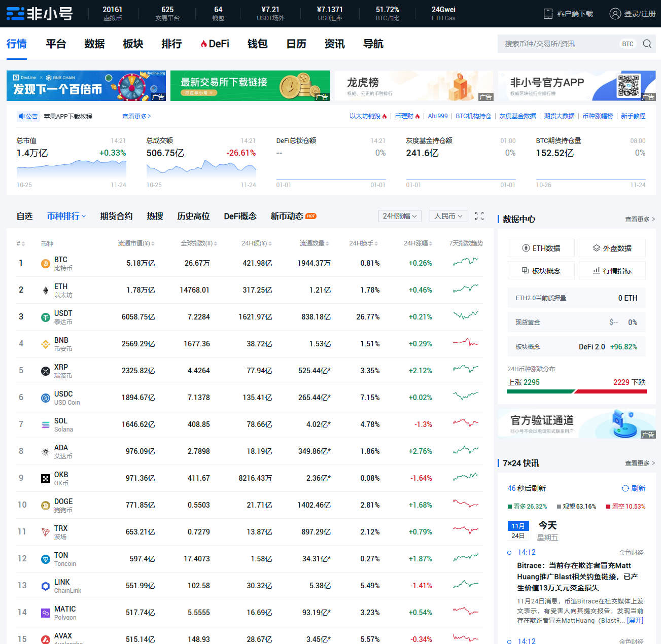Click 查看更多 next to 7×24 快讯
661x644 pixels.
(640, 463)
